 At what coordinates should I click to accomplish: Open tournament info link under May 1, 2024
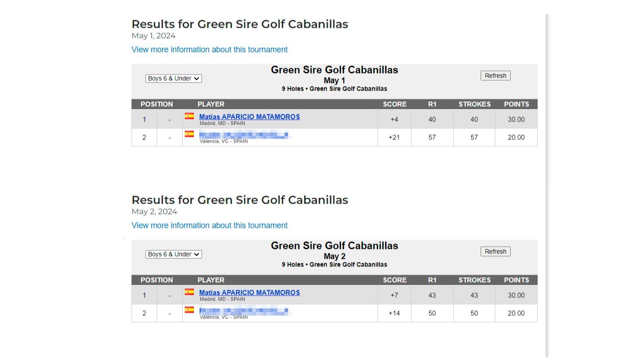[x=210, y=49]
